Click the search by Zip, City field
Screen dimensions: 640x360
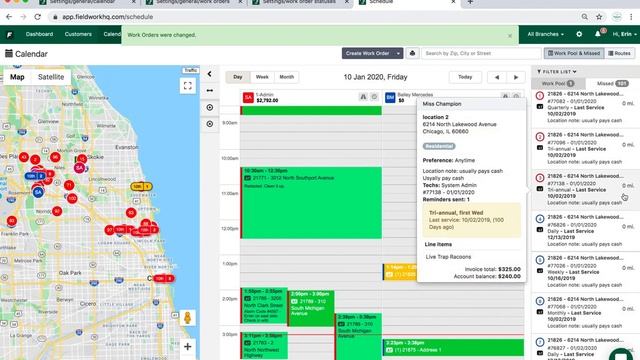point(482,53)
